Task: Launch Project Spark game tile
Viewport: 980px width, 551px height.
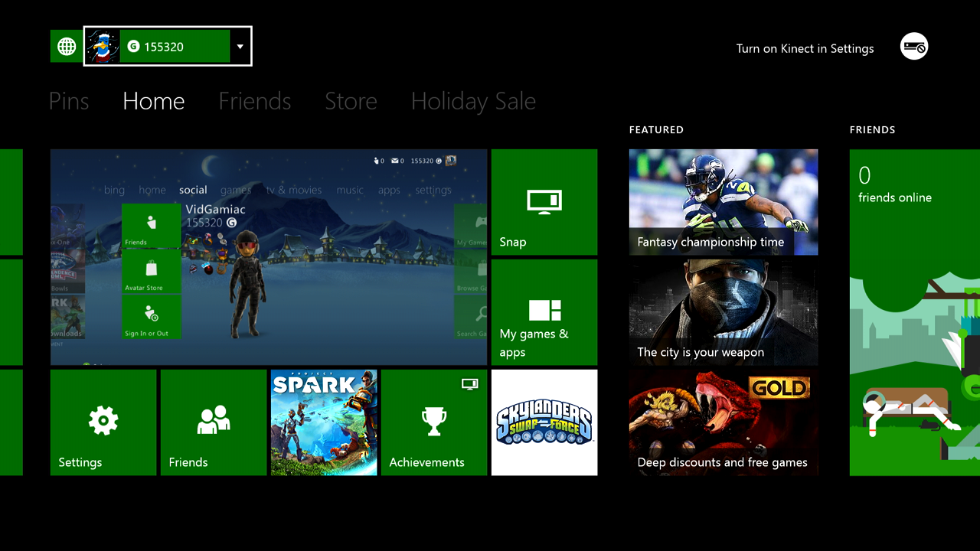Action: [x=324, y=422]
